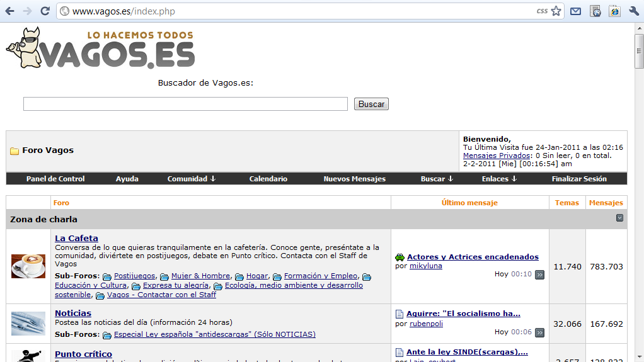Bookmark the page with the star icon
Viewport: 644px width, 362px height.
coord(556,11)
